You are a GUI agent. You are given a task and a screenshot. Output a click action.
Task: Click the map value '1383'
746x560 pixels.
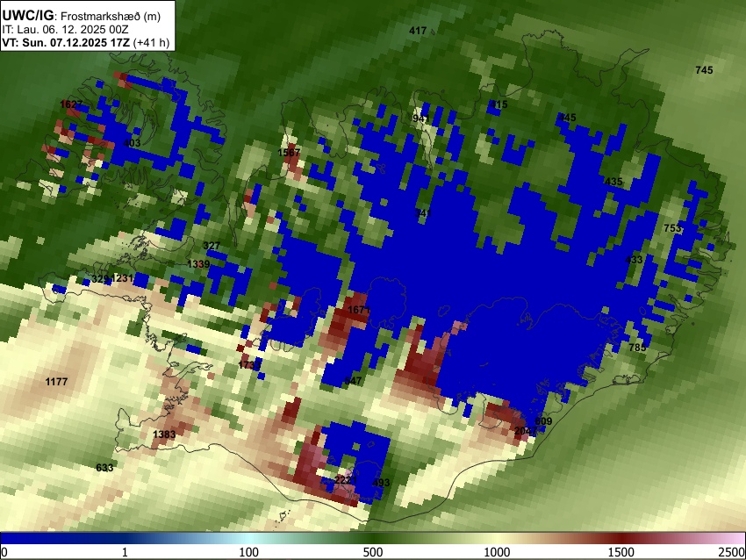tap(164, 434)
